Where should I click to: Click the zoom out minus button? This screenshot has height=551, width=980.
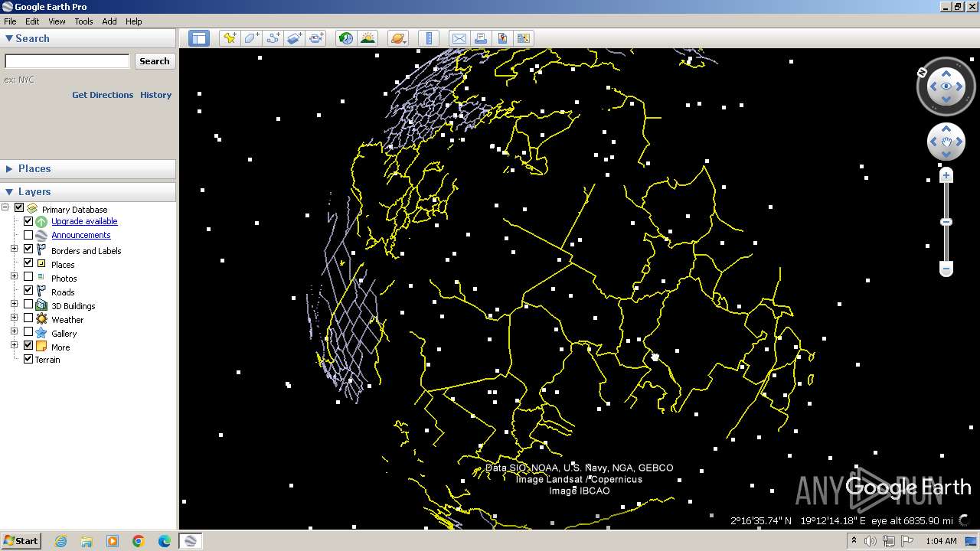click(x=946, y=269)
